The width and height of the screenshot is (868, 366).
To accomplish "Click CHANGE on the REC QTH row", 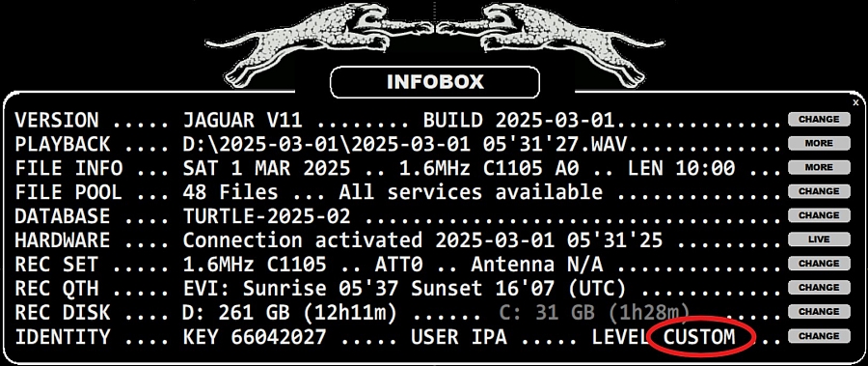I will 819,287.
